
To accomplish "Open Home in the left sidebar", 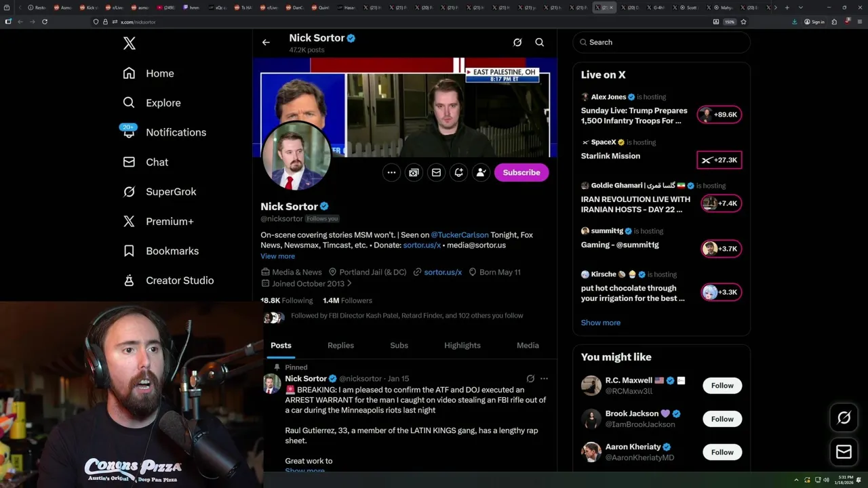I will click(148, 73).
